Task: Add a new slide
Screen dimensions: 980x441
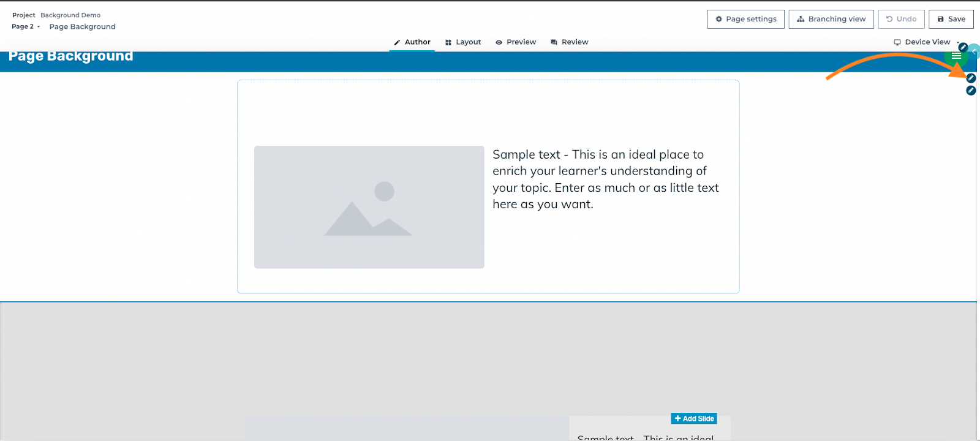Action: click(x=694, y=418)
